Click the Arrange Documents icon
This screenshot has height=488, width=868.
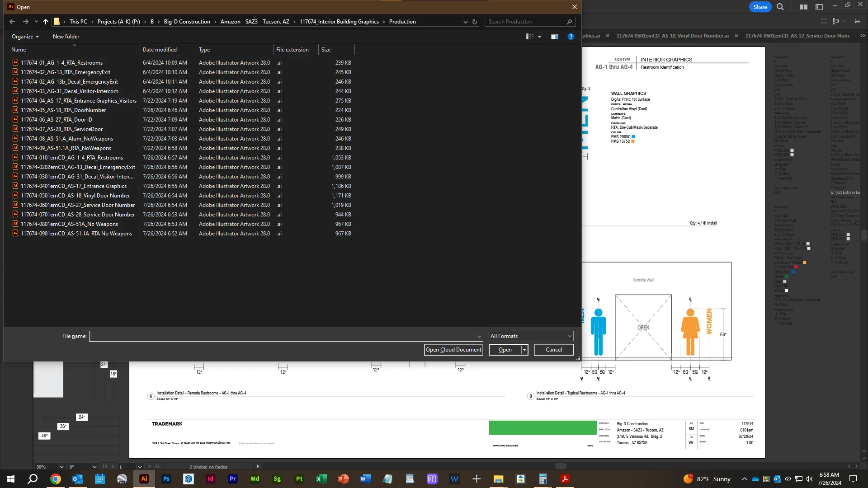(803, 7)
